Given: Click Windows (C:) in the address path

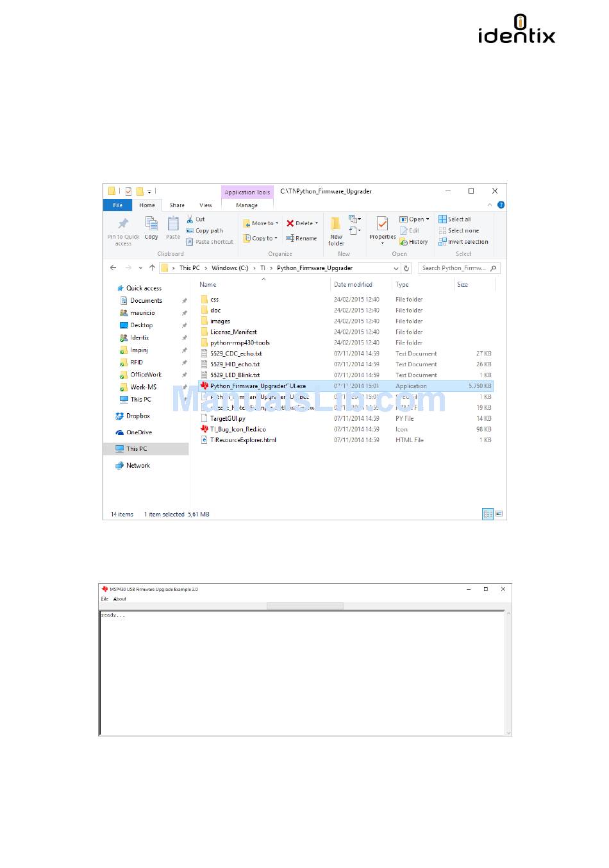Looking at the screenshot, I should point(229,268).
